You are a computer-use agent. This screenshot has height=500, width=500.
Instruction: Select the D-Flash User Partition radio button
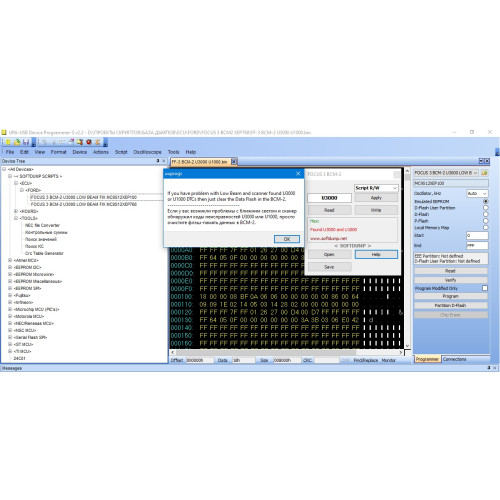(x=485, y=208)
